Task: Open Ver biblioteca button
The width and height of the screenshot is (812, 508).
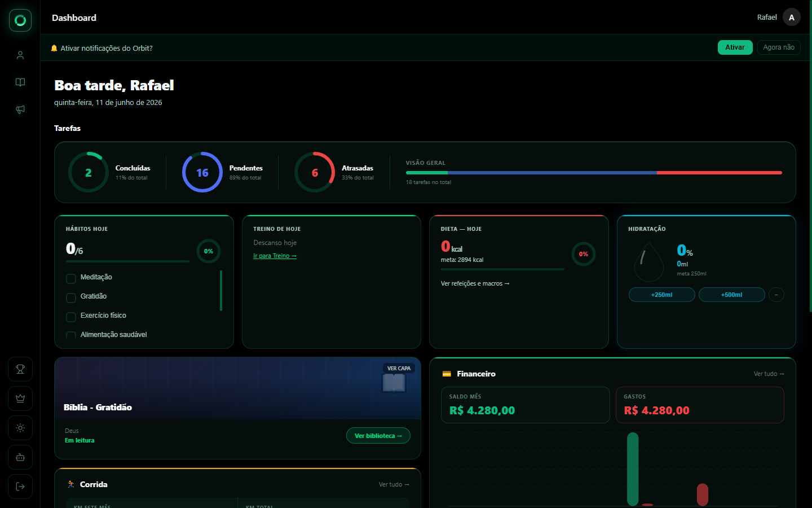Action: (x=378, y=436)
